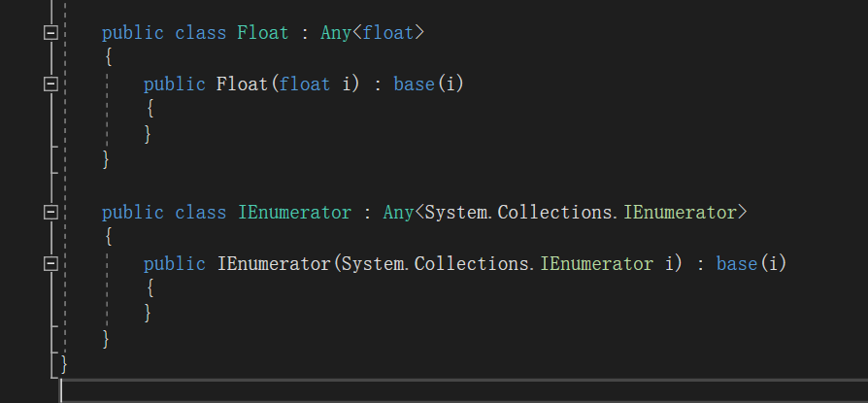The height and width of the screenshot is (403, 868).
Task: Collapse the Float class definition
Action: pyautogui.click(x=49, y=33)
